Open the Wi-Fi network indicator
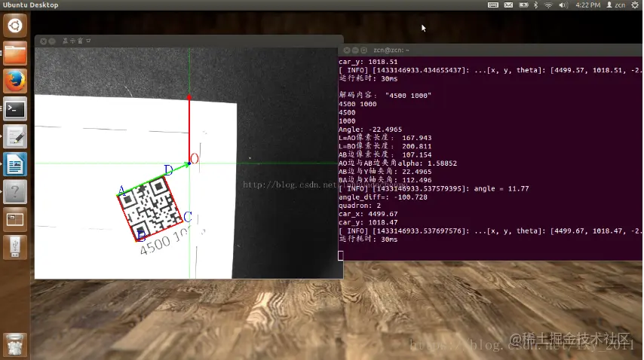Viewport: 644px width, 360px height. click(548, 5)
